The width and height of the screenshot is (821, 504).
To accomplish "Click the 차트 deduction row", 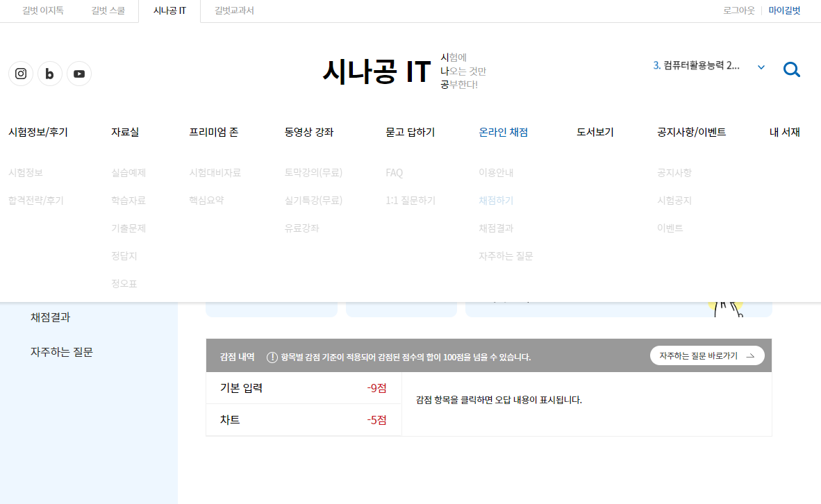I will [x=304, y=420].
